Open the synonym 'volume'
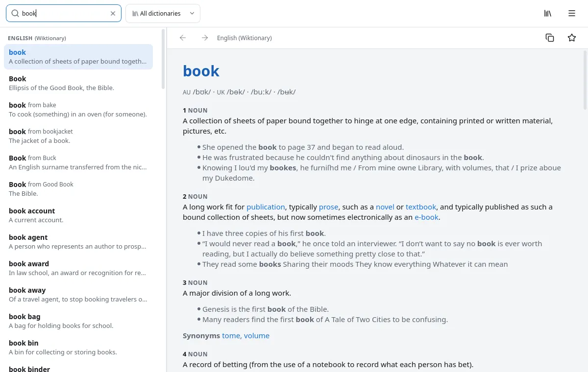Image resolution: width=588 pixels, height=372 pixels. click(x=257, y=336)
